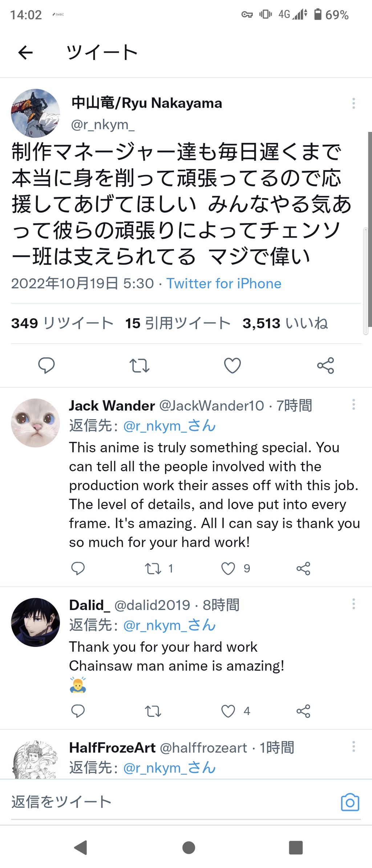Like Jack Wander's reply

point(228,569)
